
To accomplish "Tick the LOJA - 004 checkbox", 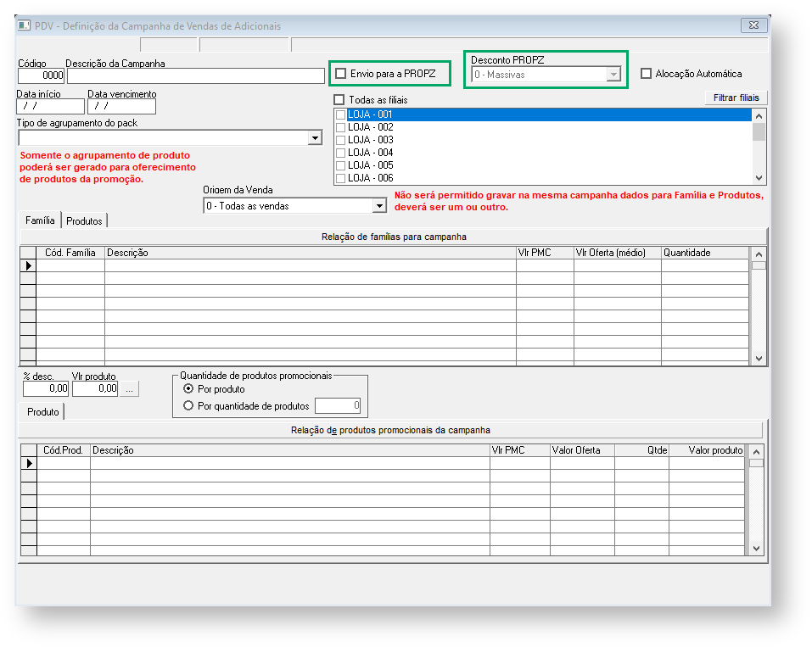I will click(x=341, y=153).
